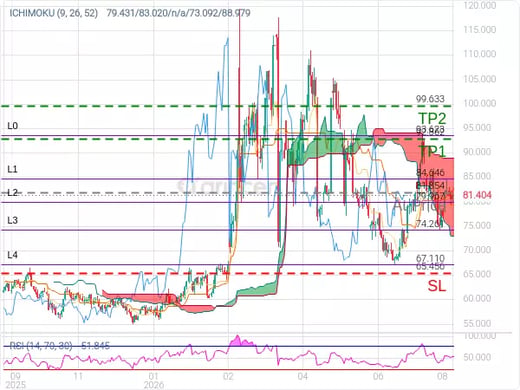This screenshot has height=390, width=520.
Task: Click the 67.110 price level value
Action: 430,258
